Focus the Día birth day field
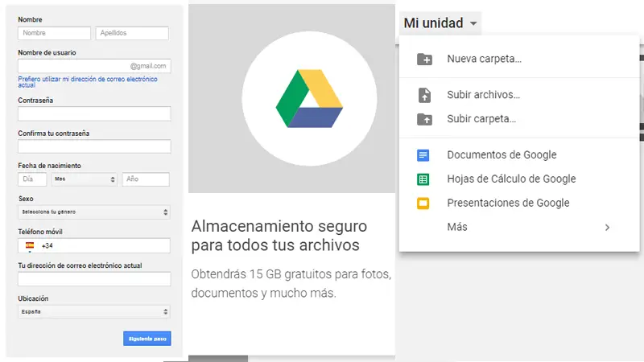644x362 pixels. coord(32,179)
